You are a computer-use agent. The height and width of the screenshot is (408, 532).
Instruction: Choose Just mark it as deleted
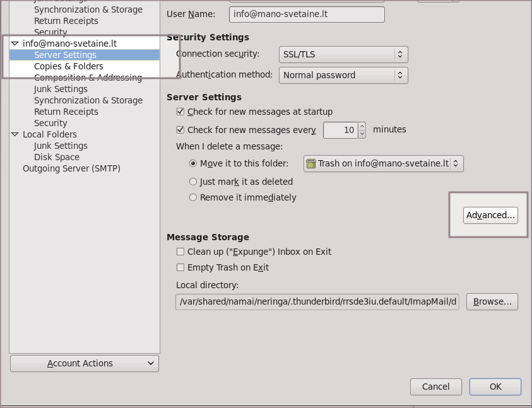[193, 182]
